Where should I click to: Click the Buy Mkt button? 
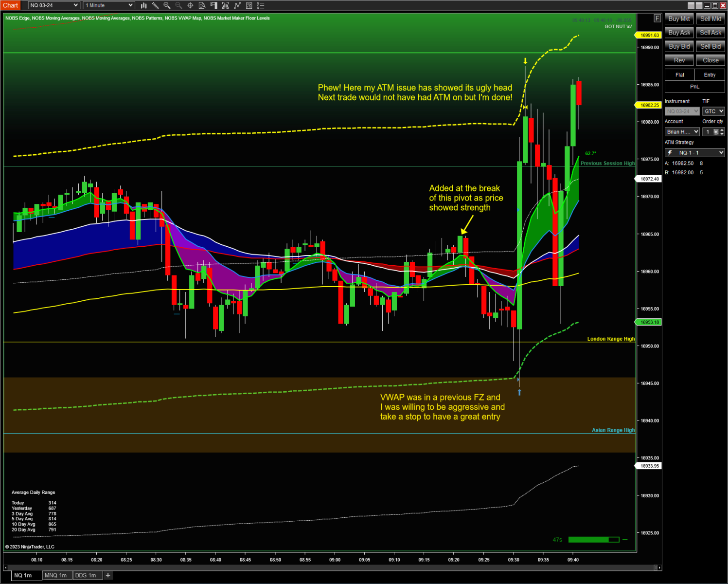tap(679, 19)
